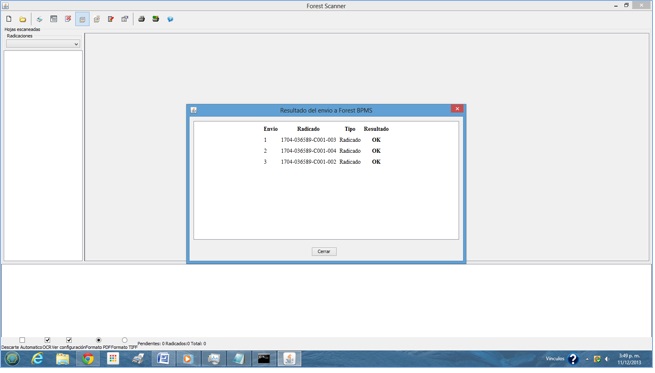Click the black printer toolbar icon

142,19
